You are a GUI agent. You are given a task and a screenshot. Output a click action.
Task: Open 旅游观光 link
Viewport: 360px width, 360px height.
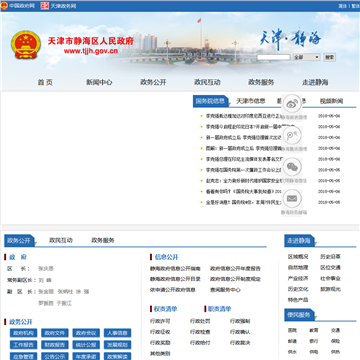[330, 289]
